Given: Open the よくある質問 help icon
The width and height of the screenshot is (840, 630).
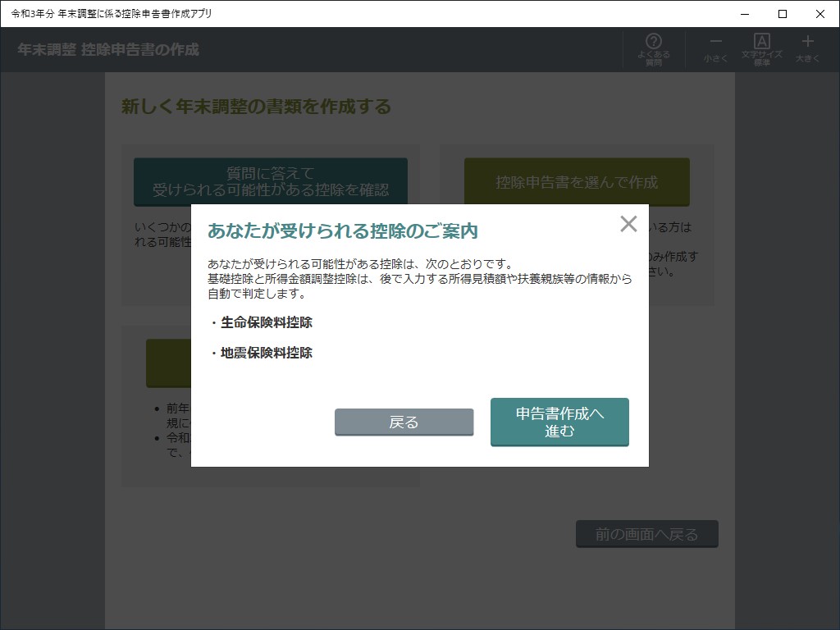Looking at the screenshot, I should (652, 48).
